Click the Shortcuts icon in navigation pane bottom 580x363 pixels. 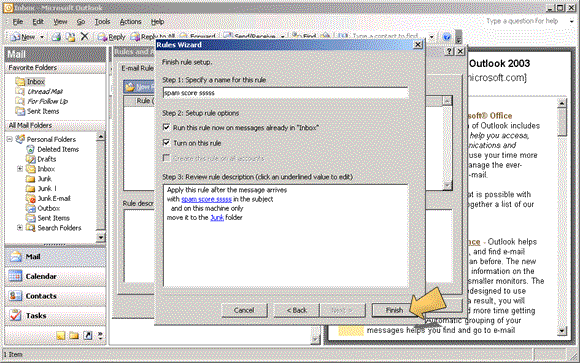(88, 335)
